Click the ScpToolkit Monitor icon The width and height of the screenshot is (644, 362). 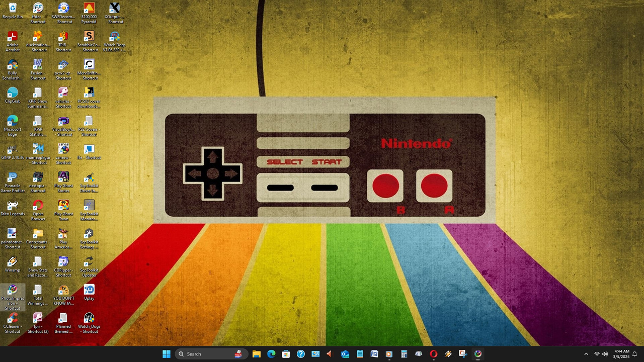point(89,210)
